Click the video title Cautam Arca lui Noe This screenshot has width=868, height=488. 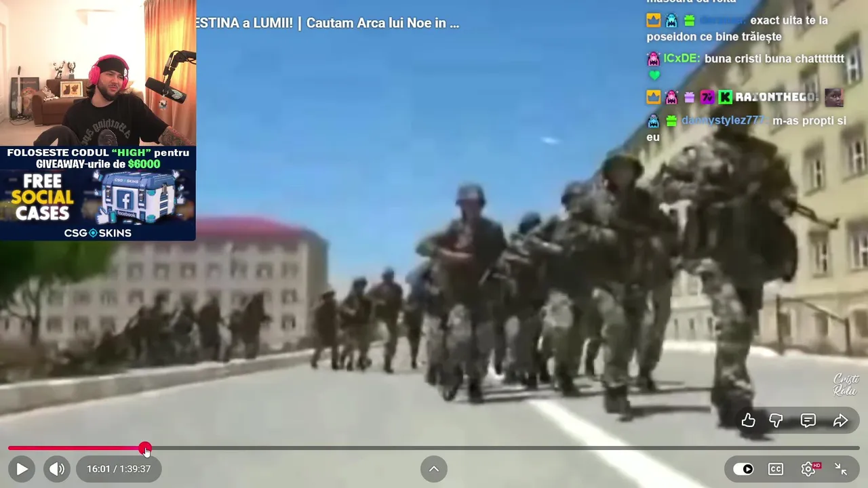click(328, 23)
